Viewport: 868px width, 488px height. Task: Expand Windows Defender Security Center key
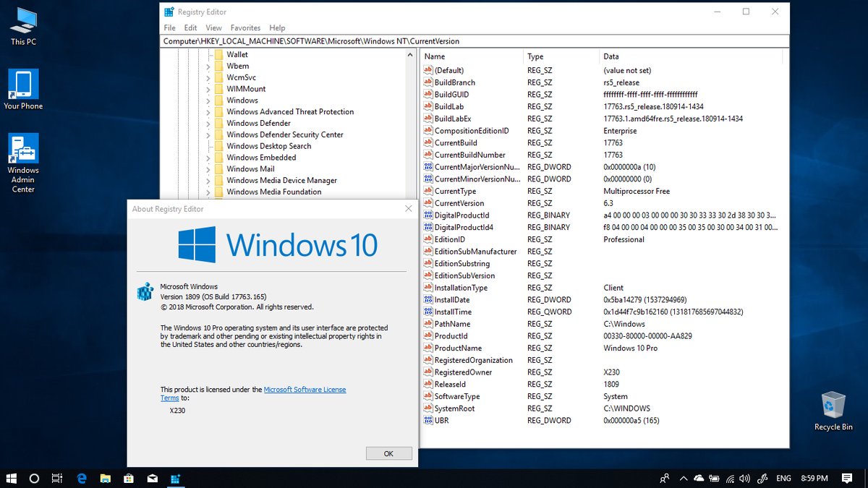click(208, 134)
